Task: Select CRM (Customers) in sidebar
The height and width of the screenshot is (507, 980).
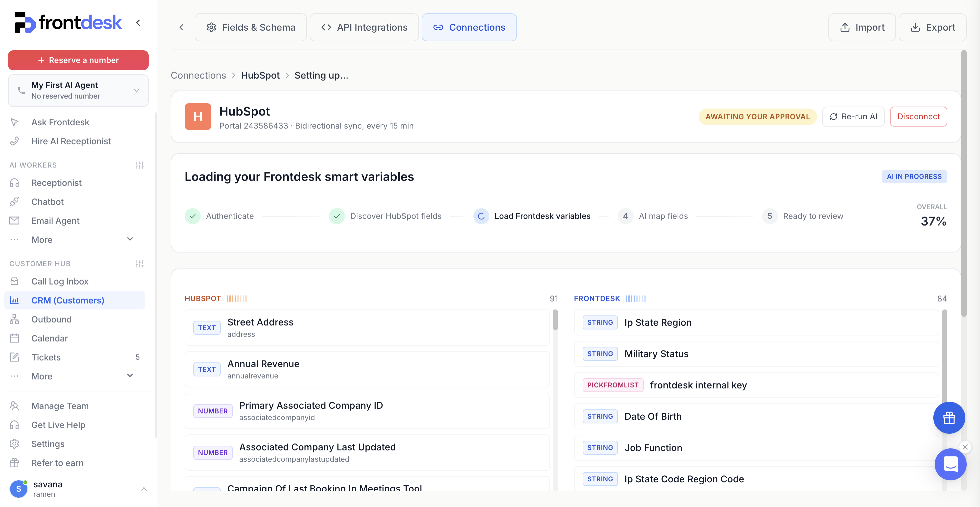Action: coord(75,300)
